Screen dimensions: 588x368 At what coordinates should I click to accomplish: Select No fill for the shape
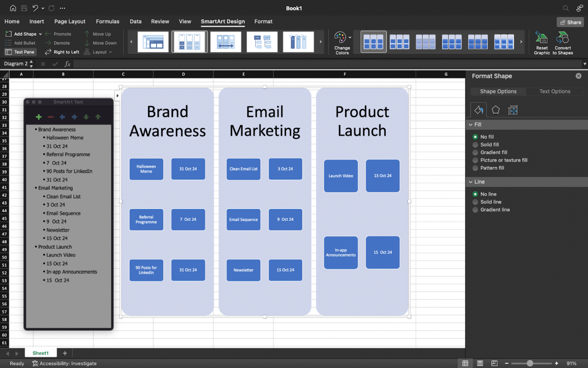(475, 136)
